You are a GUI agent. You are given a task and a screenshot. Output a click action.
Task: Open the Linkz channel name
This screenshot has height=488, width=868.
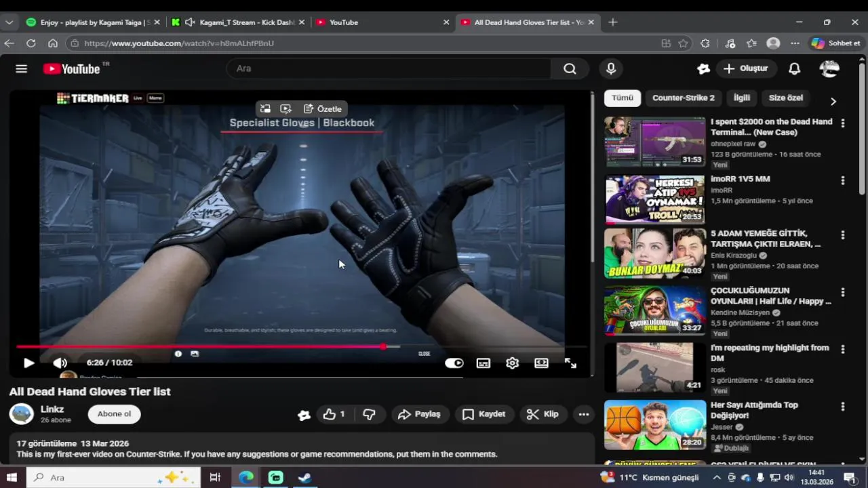pos(52,409)
